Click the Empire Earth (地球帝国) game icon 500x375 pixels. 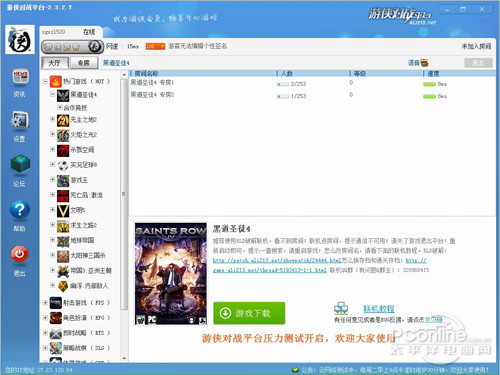(x=63, y=241)
